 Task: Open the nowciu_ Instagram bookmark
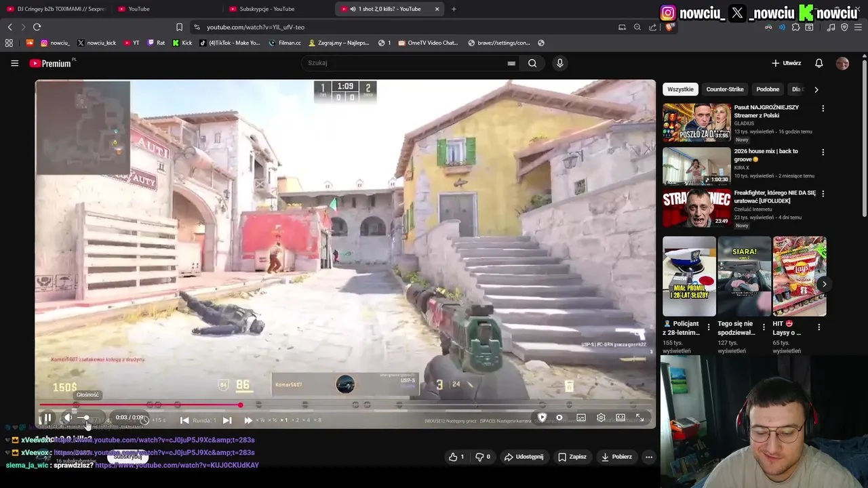[55, 43]
